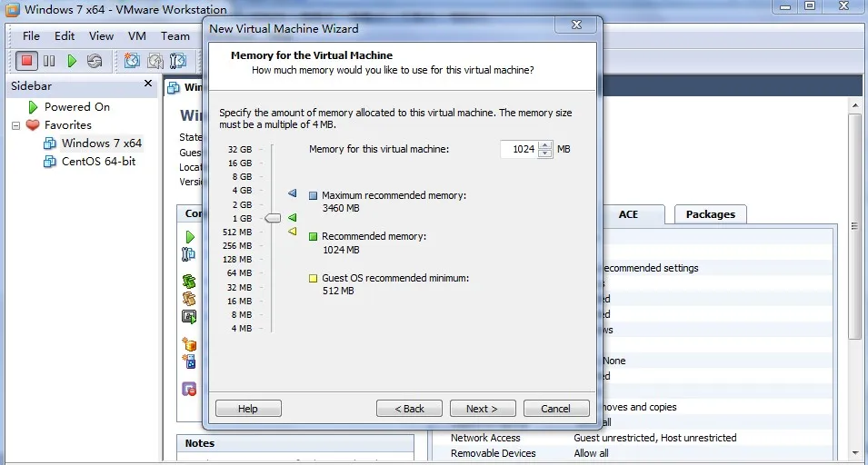Switch to the ACE tab

click(628, 214)
